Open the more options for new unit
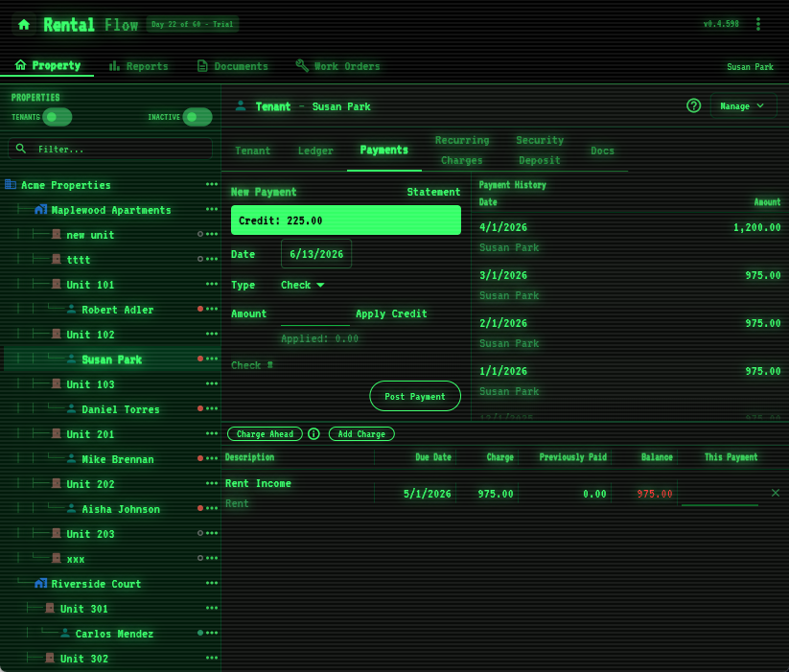Viewport: 789px width, 672px height. click(x=212, y=235)
